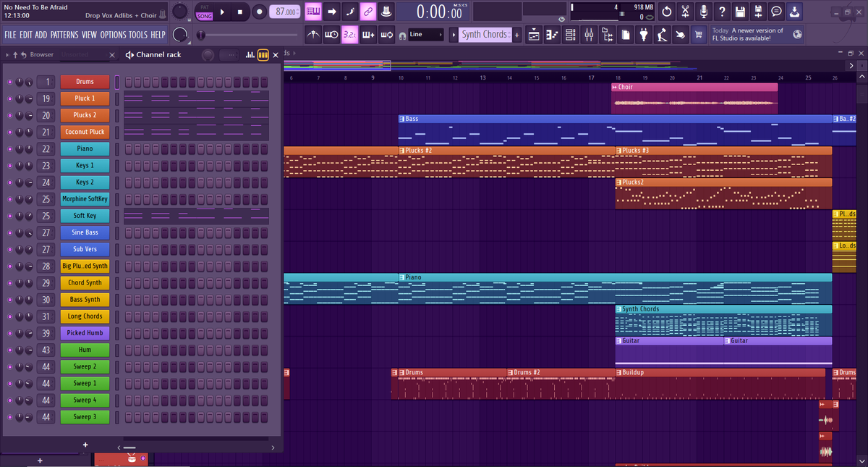Open touch controller hand icon
This screenshot has height=467, width=868.
pyautogui.click(x=679, y=34)
